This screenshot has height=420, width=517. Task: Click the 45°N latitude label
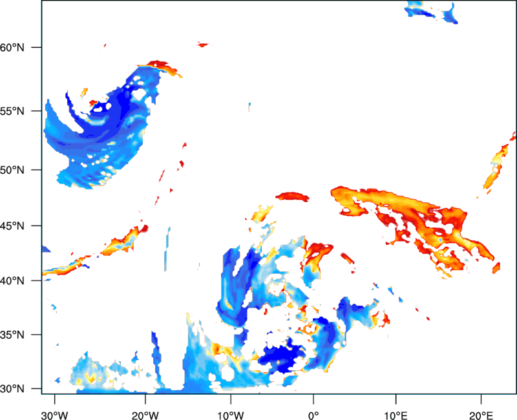point(12,226)
